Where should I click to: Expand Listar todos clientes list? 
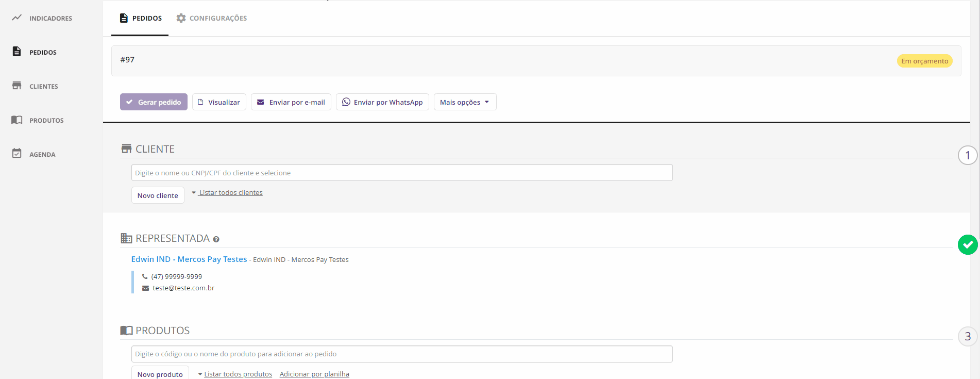(x=230, y=193)
